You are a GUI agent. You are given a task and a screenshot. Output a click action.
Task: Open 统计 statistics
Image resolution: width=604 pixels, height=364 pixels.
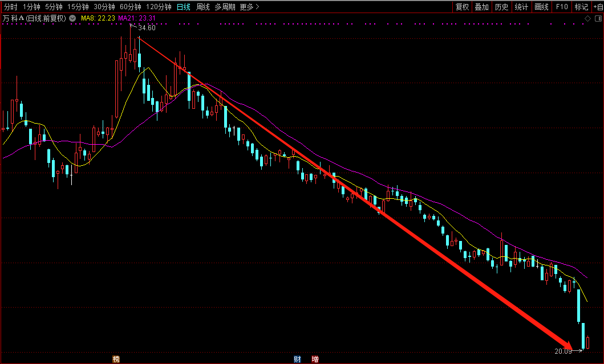point(521,7)
